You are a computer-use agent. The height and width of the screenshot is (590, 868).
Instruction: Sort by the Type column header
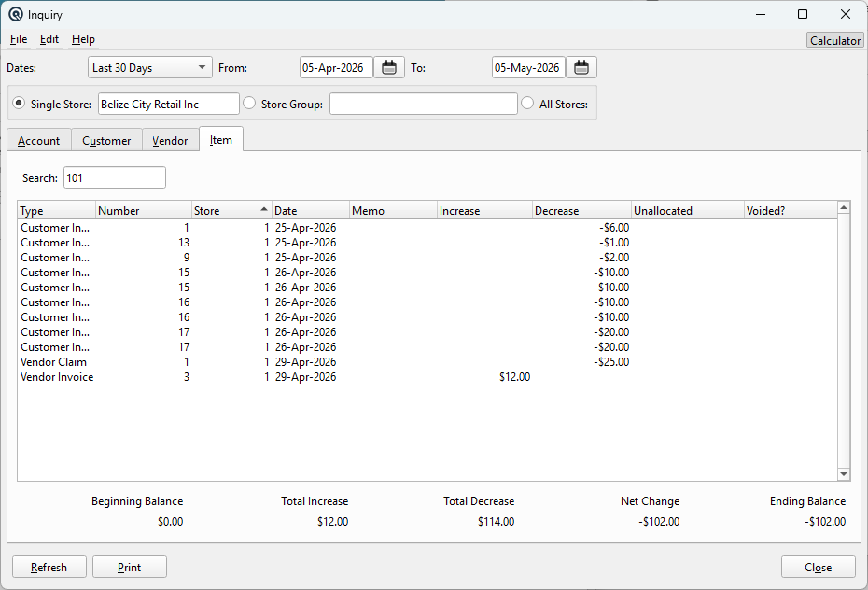[x=56, y=210]
